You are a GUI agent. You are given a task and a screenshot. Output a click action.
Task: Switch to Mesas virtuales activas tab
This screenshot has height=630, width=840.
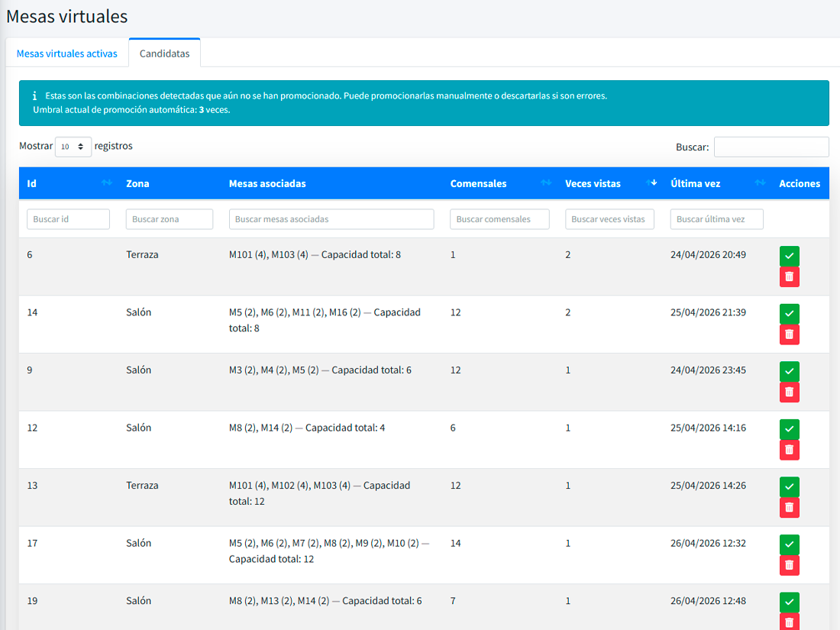coord(67,53)
